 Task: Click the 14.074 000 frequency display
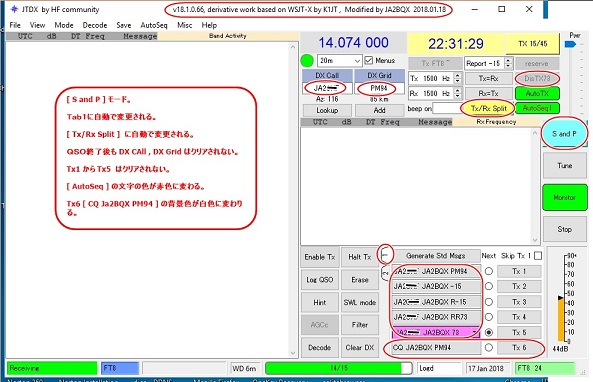[353, 42]
